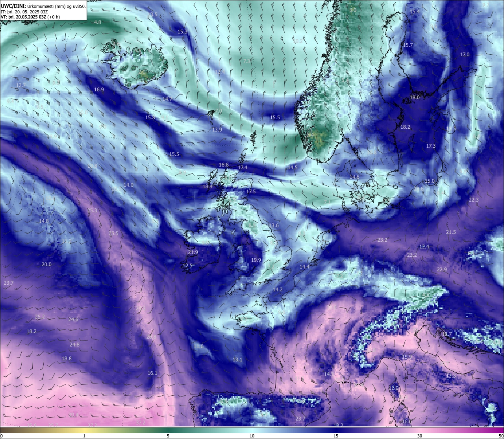Image resolution: width=504 pixels, height=439 pixels.
Task: Click the 11.0 value over Corsica
Action: pyautogui.click(x=393, y=388)
